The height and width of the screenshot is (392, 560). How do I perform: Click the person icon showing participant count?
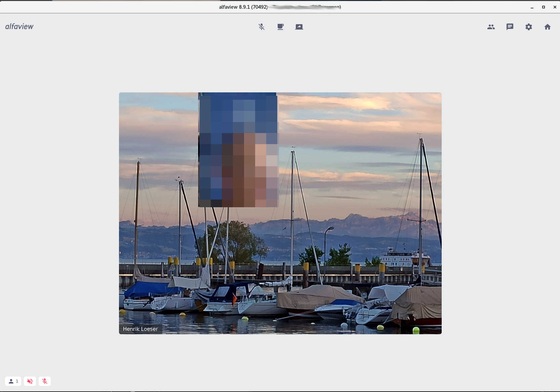[13, 381]
